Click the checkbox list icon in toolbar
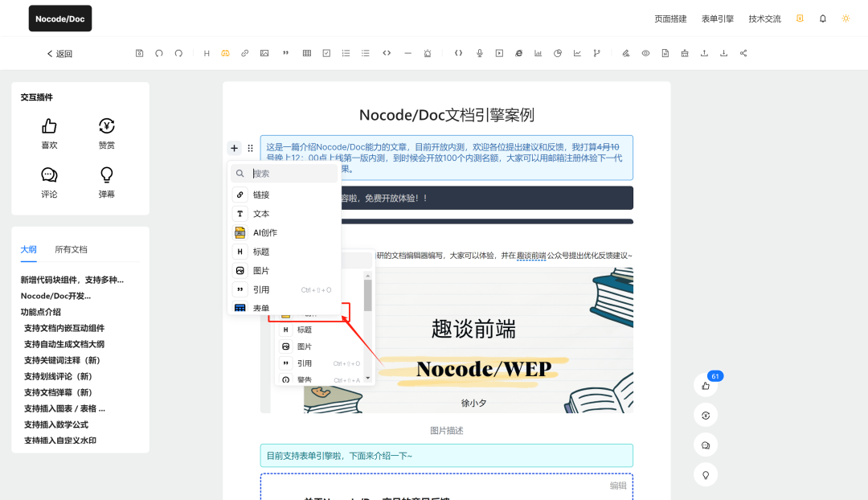Image resolution: width=868 pixels, height=500 pixels. pos(326,53)
